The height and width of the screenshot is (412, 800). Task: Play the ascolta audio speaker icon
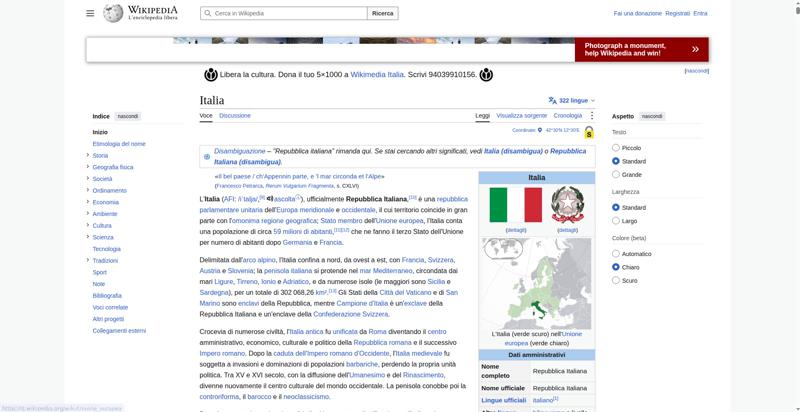270,198
